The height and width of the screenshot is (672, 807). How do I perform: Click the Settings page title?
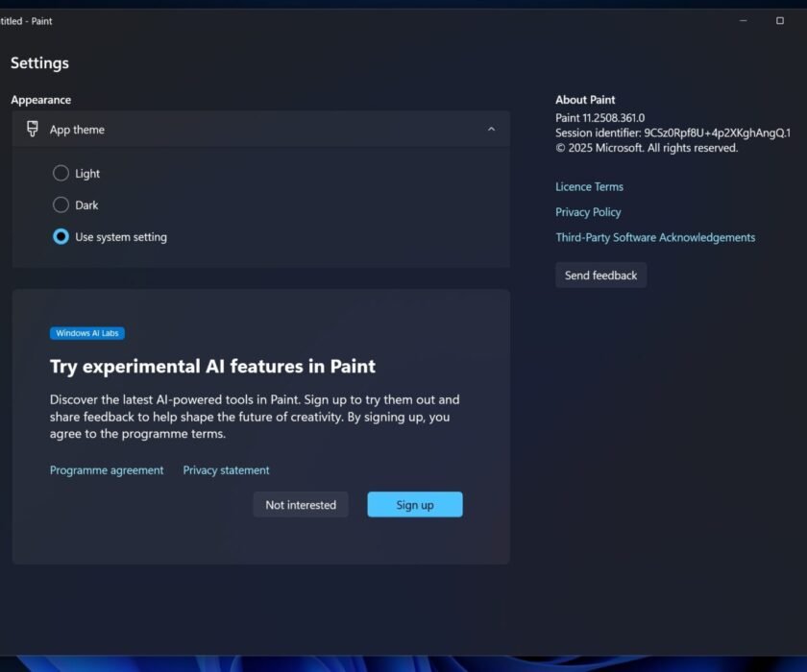coord(39,62)
